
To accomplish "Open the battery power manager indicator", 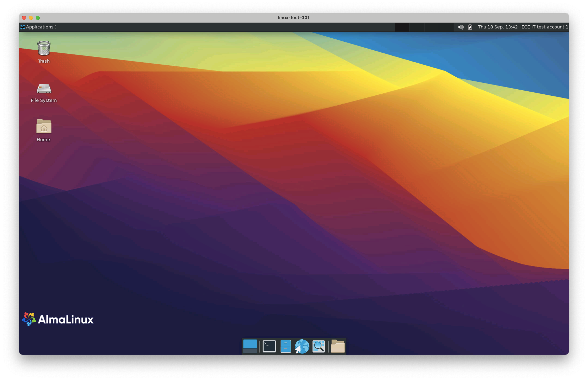I will click(470, 27).
